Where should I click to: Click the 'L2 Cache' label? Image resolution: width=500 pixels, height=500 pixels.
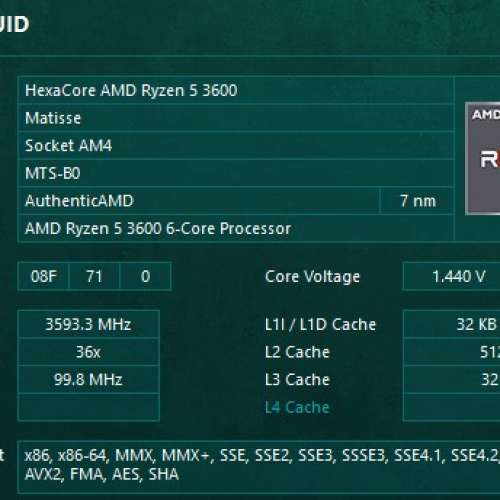click(297, 352)
